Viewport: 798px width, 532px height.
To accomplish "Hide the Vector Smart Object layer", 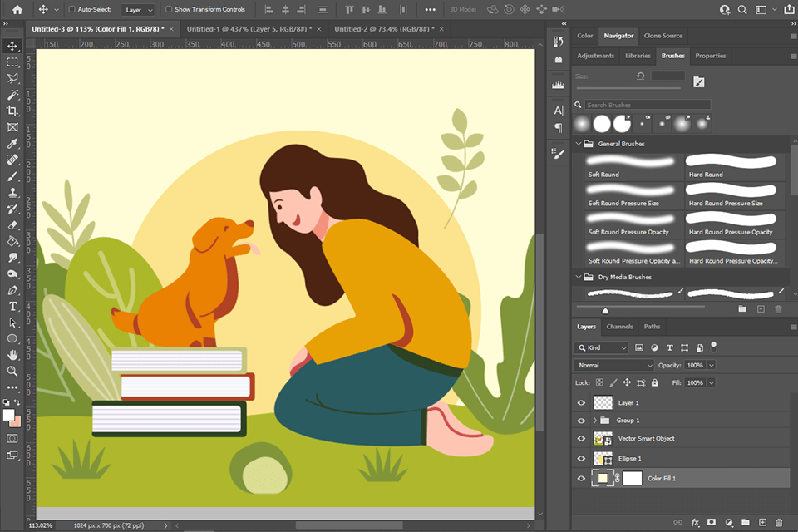I will (581, 438).
